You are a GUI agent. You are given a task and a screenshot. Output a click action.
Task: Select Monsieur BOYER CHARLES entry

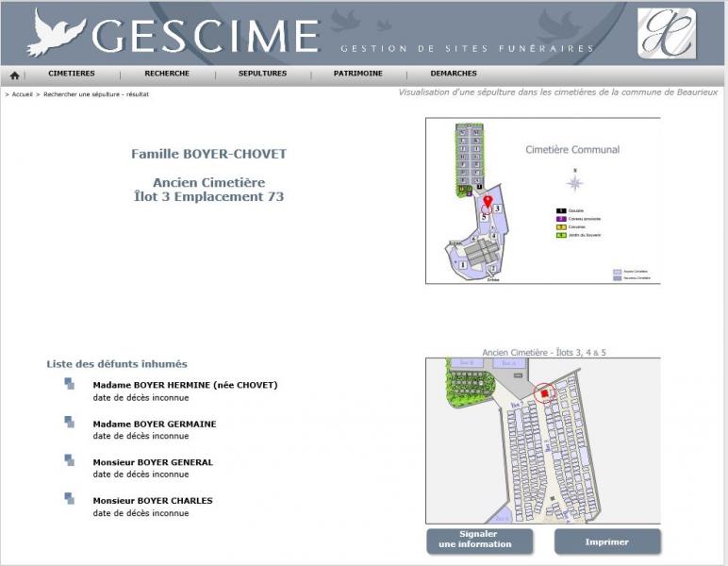tap(153, 501)
